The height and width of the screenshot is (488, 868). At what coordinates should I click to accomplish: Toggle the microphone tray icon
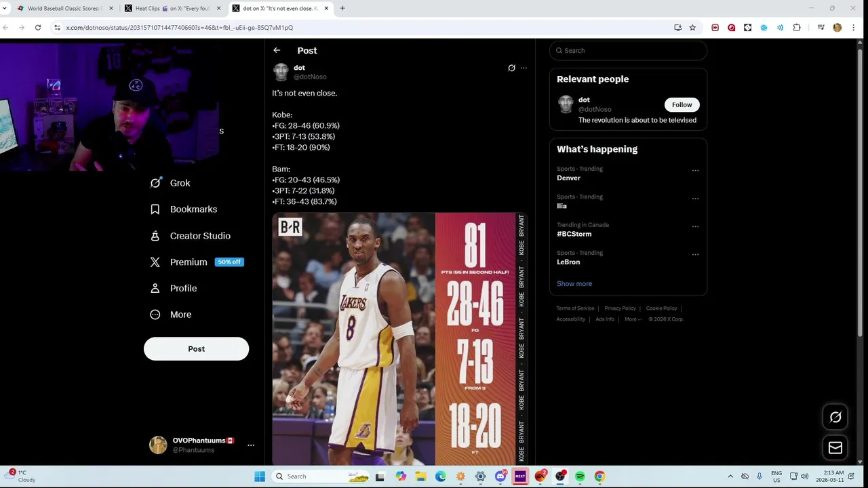click(x=759, y=476)
